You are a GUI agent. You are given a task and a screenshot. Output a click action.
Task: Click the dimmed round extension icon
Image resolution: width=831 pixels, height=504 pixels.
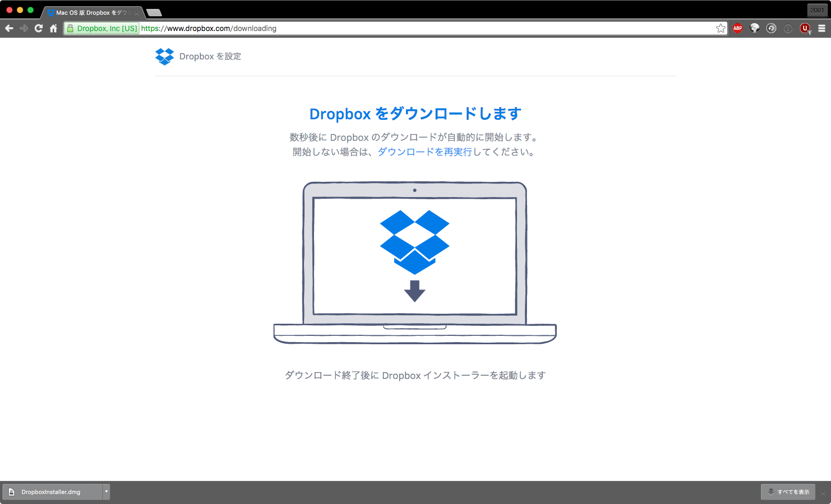click(788, 28)
